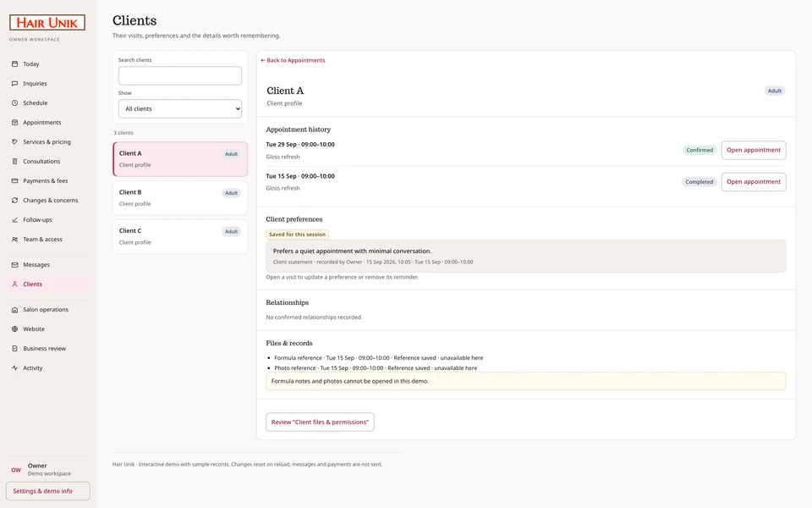Open Inquiries from the sidebar

48,84
